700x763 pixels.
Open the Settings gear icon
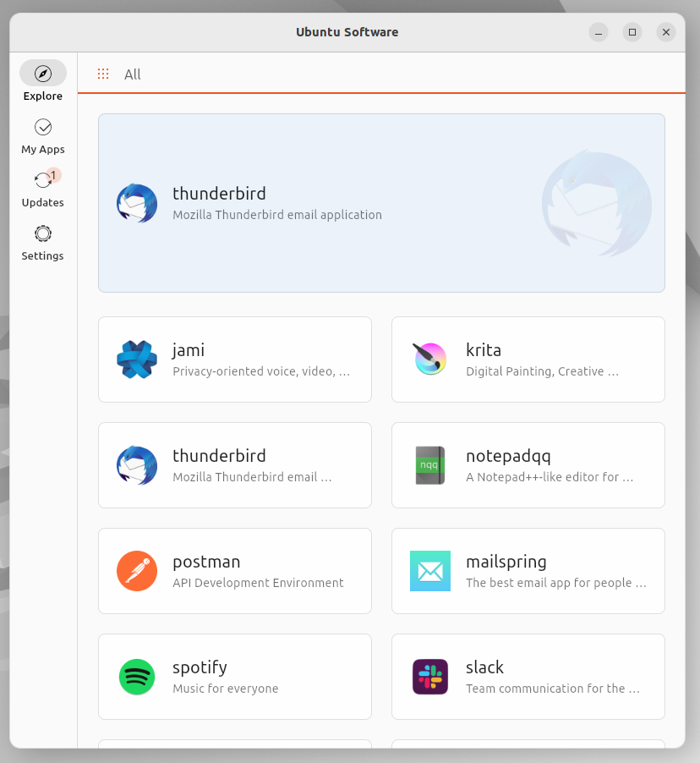43,233
